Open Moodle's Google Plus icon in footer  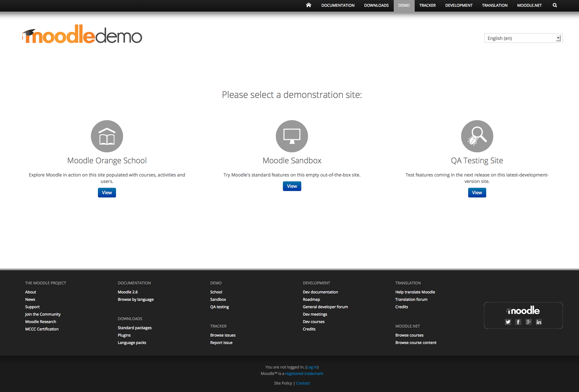point(528,322)
